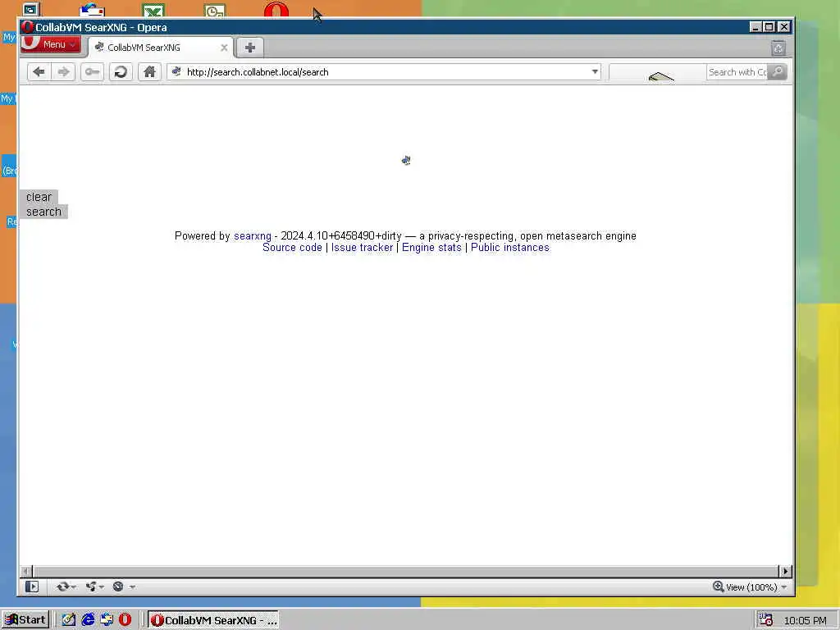Expand the Opera Turbo dropdown arrow
The image size is (840, 630).
coord(132,587)
